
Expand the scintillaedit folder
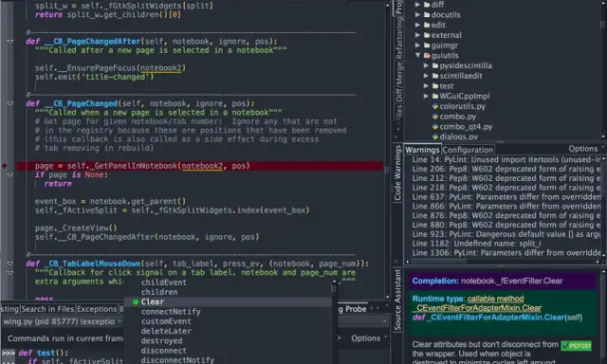click(x=426, y=76)
